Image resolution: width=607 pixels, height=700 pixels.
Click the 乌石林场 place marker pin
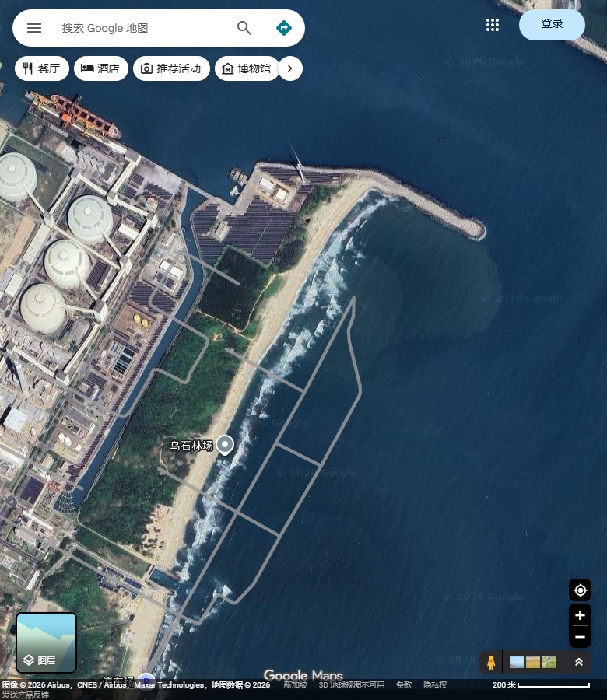point(225,445)
